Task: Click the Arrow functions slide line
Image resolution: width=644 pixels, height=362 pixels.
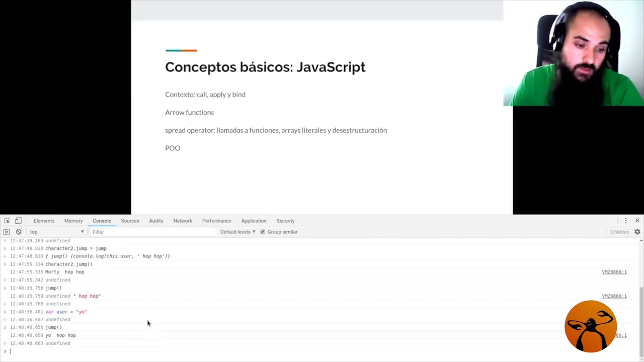Action: pos(189,112)
